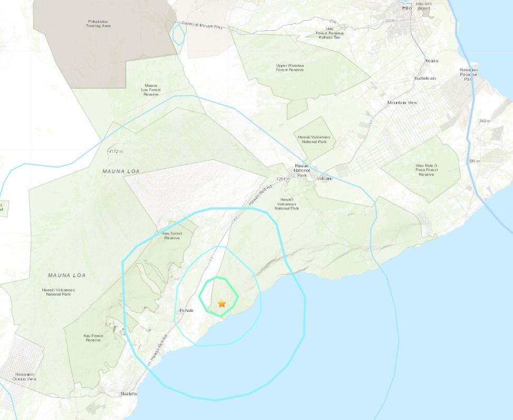Image resolution: width=513 pixels, height=420 pixels.
Task: Click the Hawaiian Paradise Park label
Action: 469,74
